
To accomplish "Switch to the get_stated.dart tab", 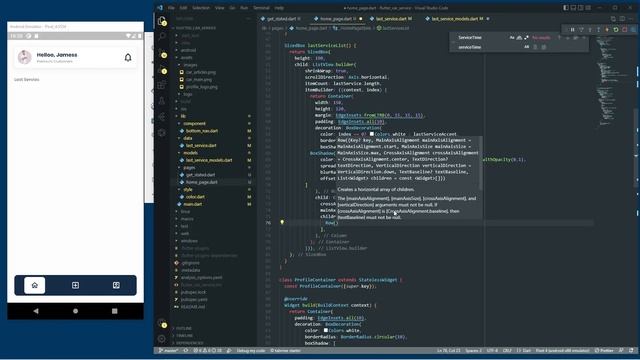I will click(x=282, y=19).
